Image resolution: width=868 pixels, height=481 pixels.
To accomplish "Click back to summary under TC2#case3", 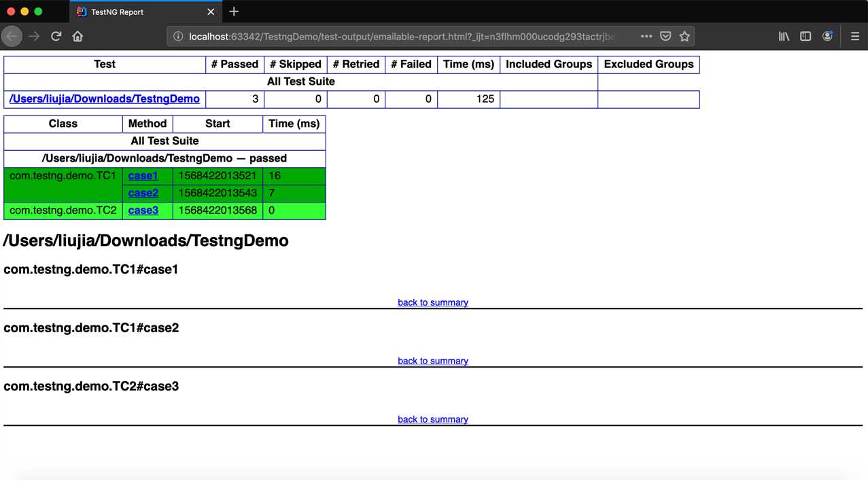I will click(433, 419).
